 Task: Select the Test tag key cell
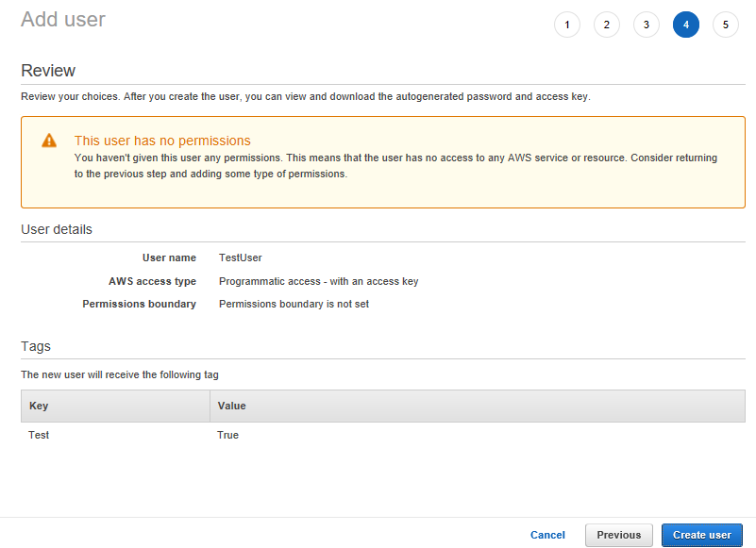[39, 435]
